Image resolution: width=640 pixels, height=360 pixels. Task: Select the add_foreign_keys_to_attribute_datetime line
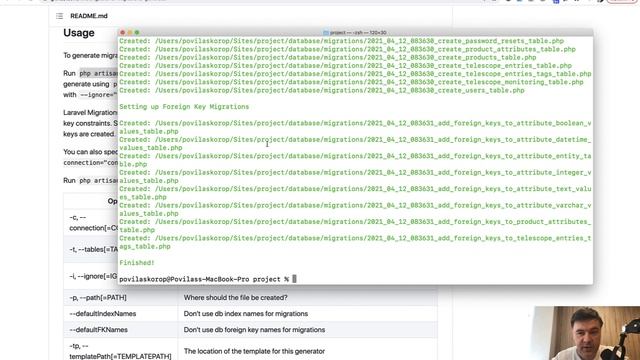click(355, 143)
